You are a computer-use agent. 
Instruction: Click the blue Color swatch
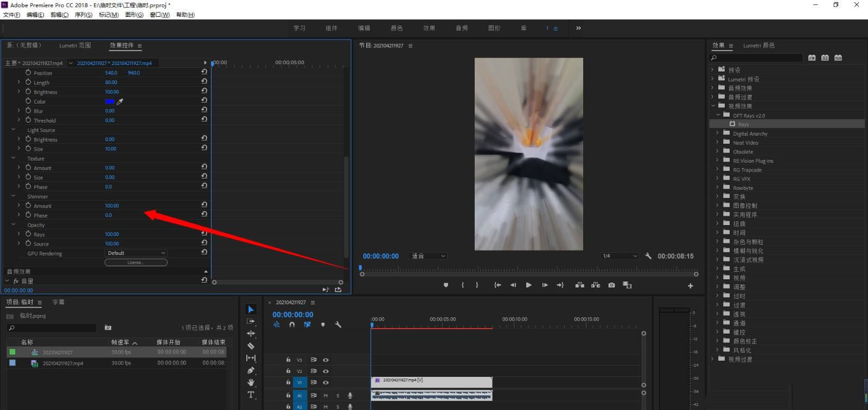(x=110, y=101)
